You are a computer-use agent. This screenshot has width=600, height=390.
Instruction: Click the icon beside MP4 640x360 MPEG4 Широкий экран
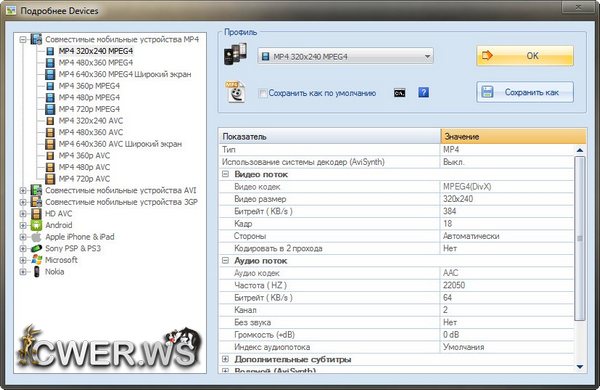(x=50, y=74)
